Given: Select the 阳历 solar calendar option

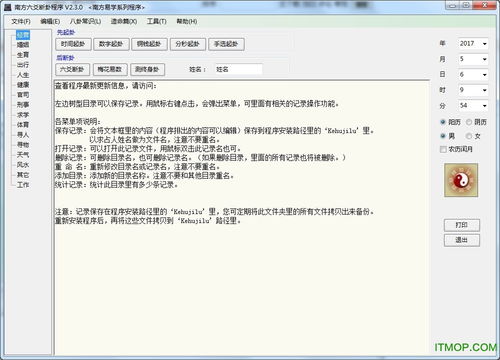Looking at the screenshot, I should 450,122.
